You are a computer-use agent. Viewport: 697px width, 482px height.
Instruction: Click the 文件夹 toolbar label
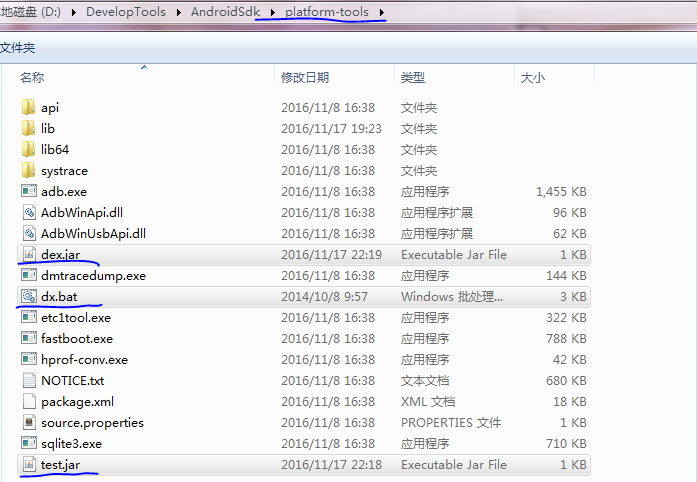[x=17, y=48]
